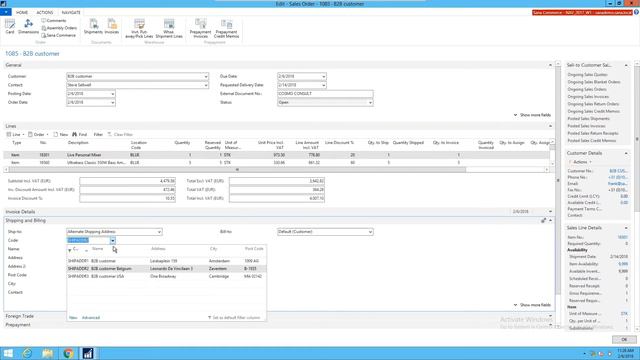Viewport: 640px width, 360px height.
Task: Open the Due Date picker
Action: 324,76
